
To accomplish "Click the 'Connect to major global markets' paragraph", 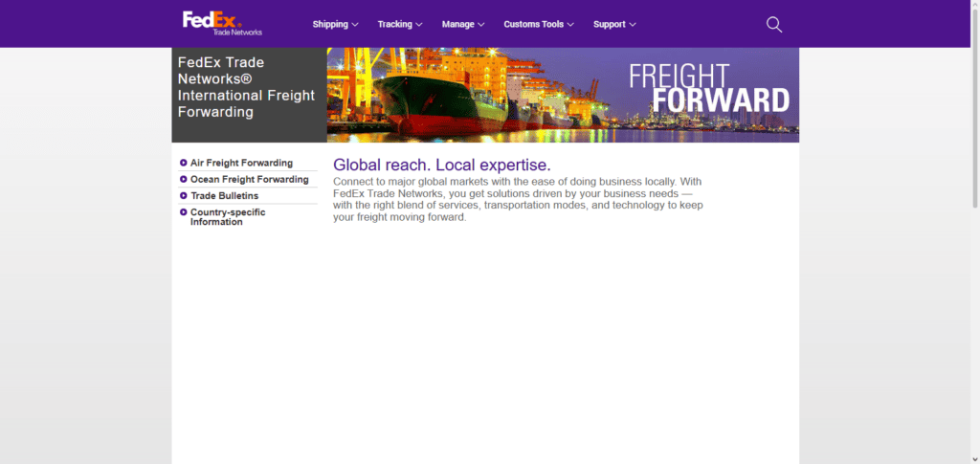I will 518,200.
